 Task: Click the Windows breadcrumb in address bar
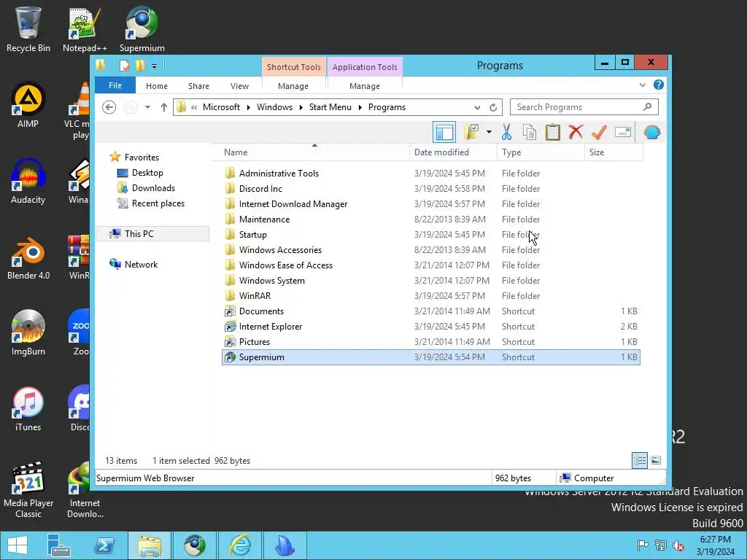[274, 107]
